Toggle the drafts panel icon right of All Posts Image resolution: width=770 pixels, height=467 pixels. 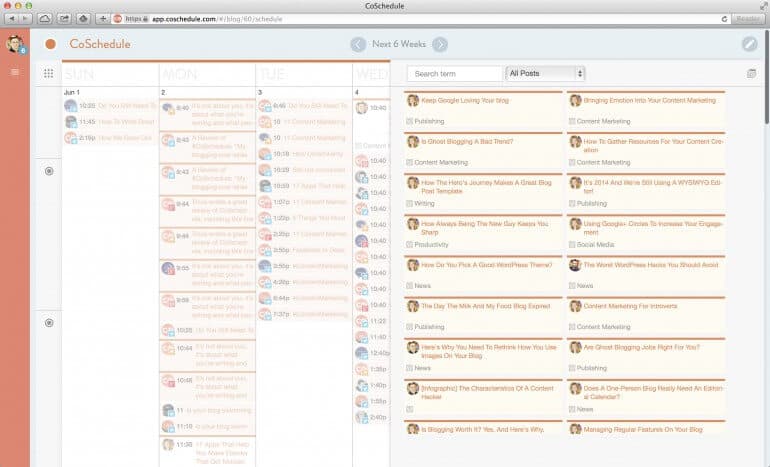click(x=751, y=74)
